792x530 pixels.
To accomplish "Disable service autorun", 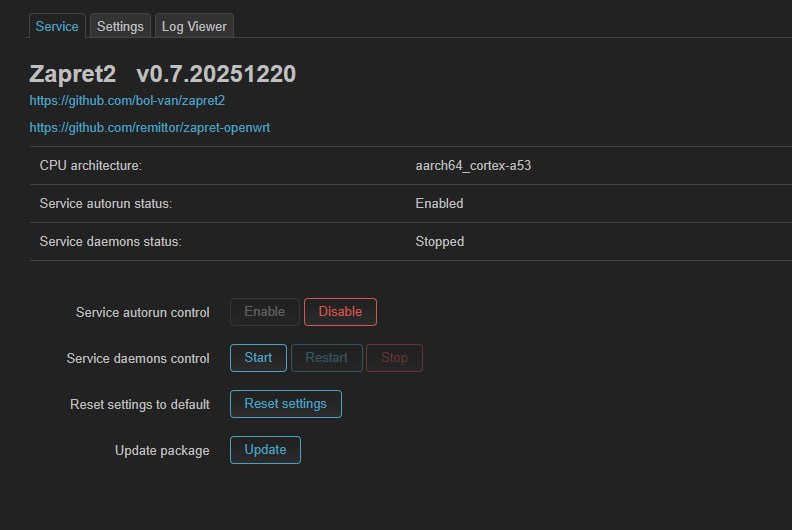I will [340, 312].
